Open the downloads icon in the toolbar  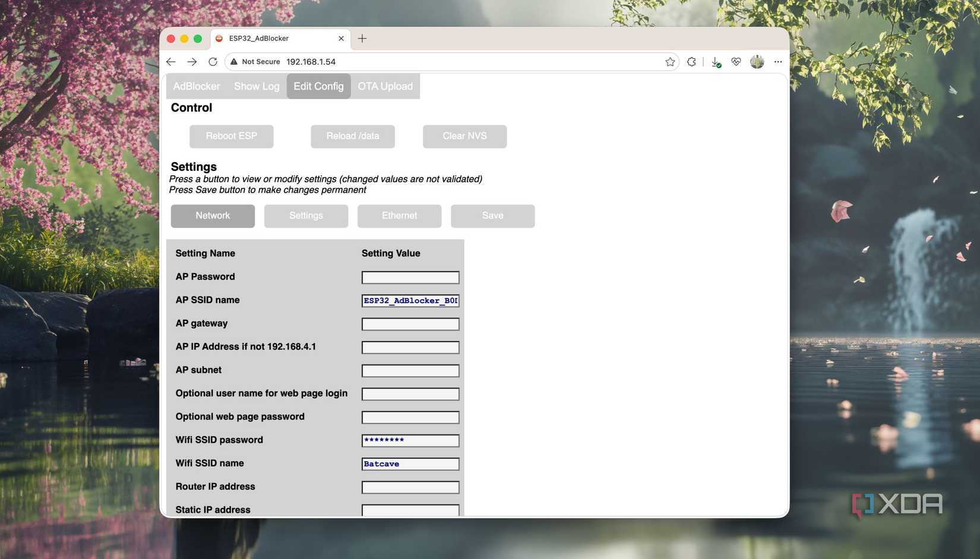[x=716, y=62]
